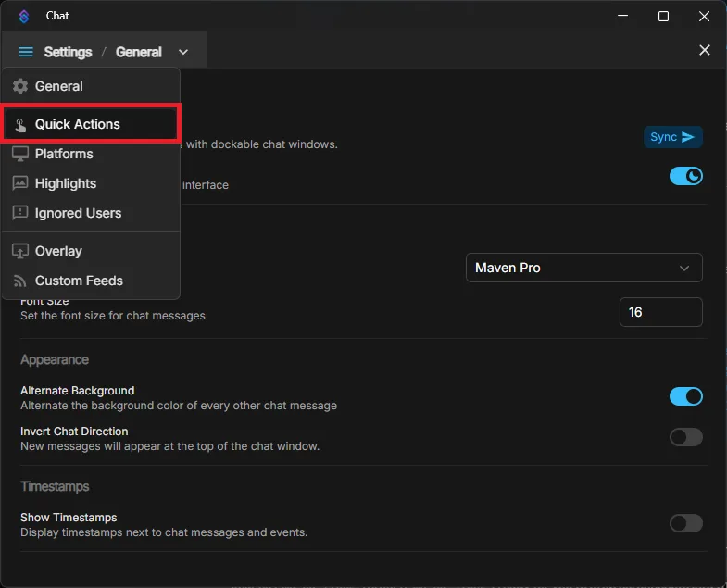Viewport: 727px width, 588px height.
Task: Go to the Platforms settings
Action: pos(91,154)
